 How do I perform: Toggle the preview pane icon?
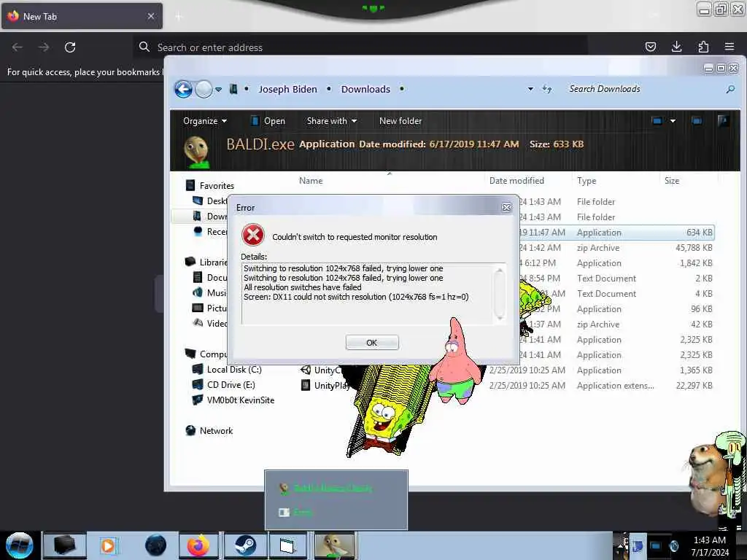tap(697, 121)
